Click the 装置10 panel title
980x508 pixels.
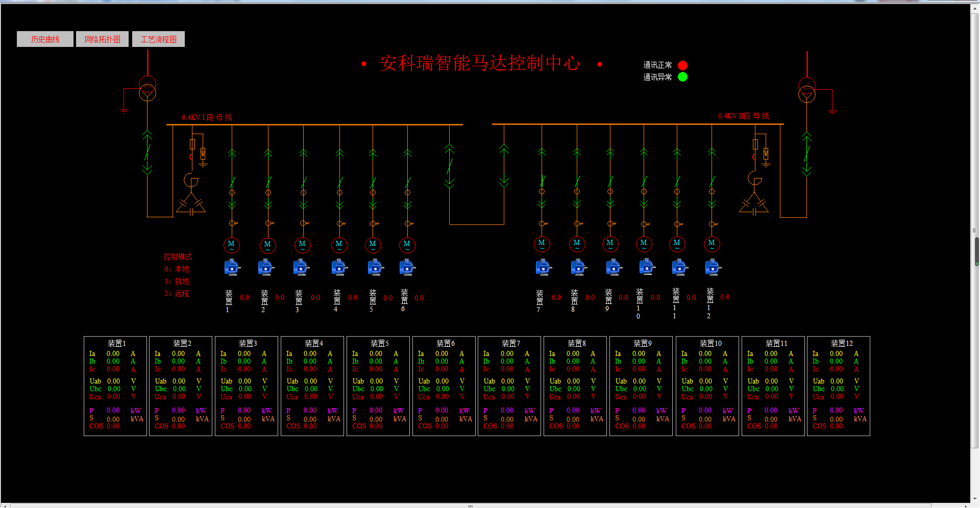710,343
